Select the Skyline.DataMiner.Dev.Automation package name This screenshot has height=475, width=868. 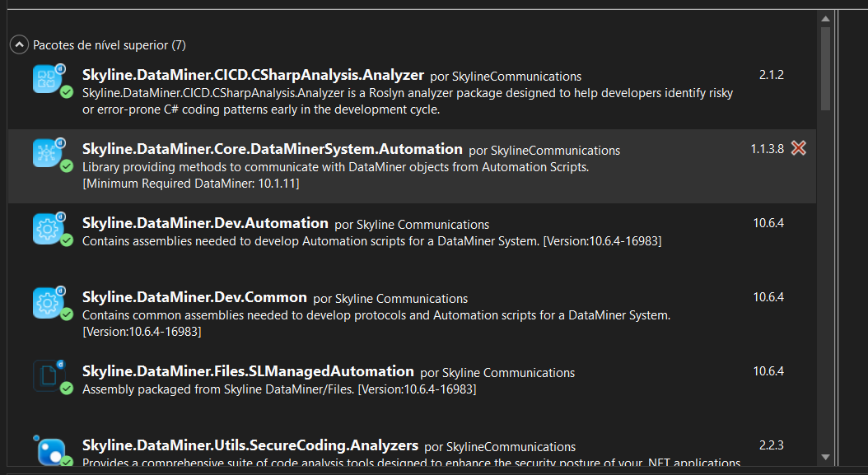click(x=205, y=223)
